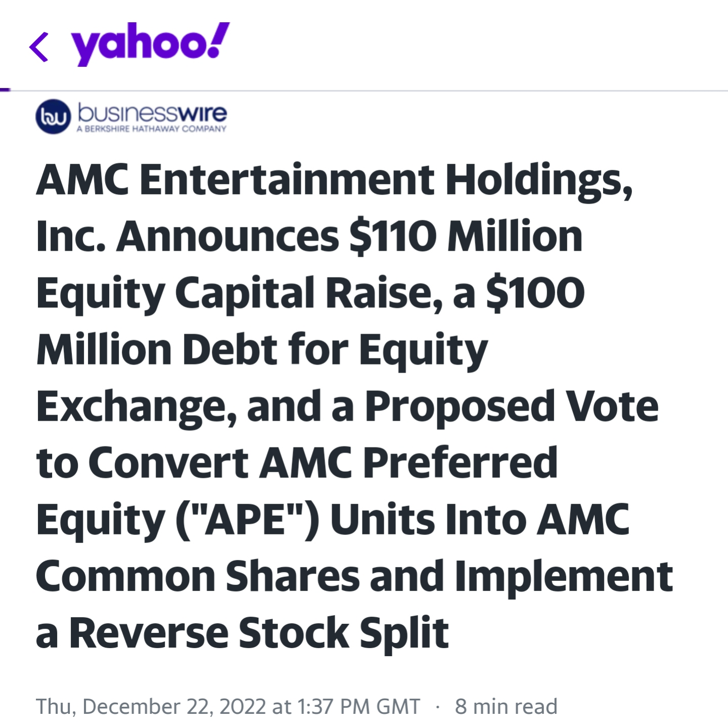Screen dimensions: 728x728
Task: Click the "8 min read" label
Action: [506, 706]
